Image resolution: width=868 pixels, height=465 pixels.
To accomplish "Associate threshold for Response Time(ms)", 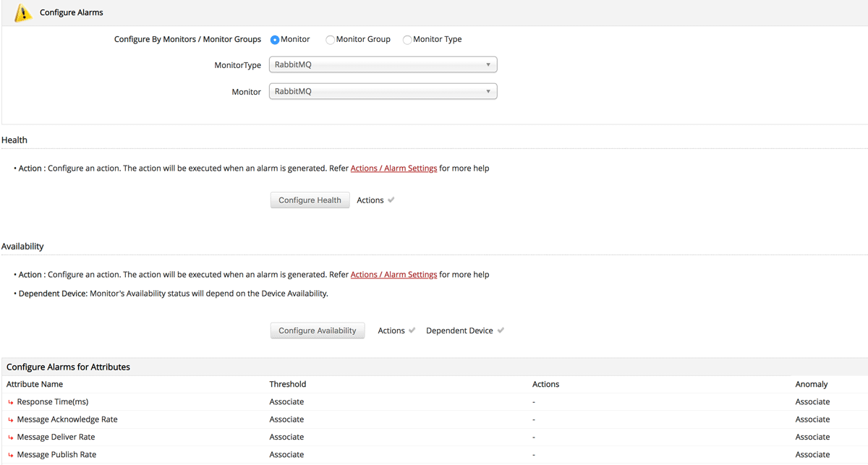I will pos(286,402).
